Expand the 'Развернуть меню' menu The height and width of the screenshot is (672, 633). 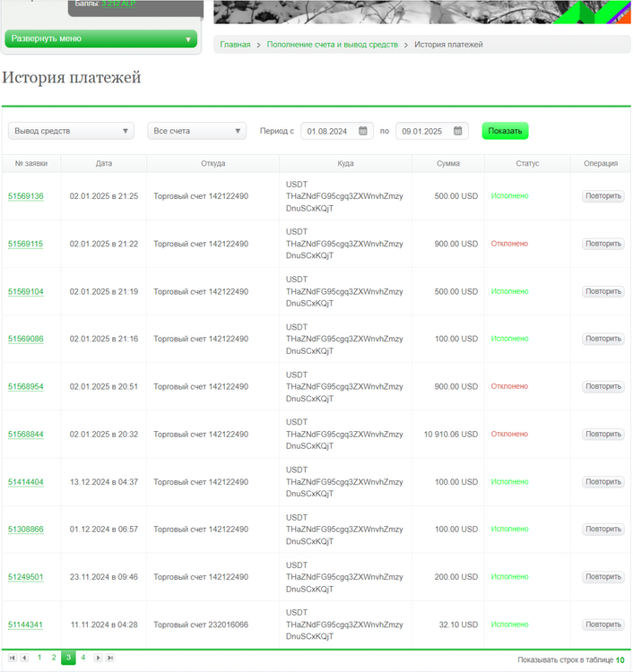coord(100,39)
